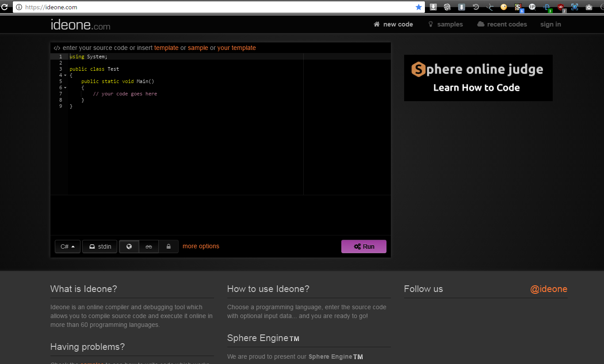Focus the browser address bar URL

pos(219,7)
